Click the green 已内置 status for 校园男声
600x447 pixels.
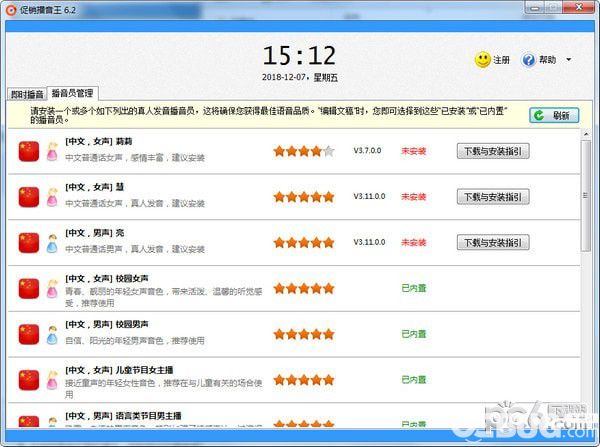tap(414, 334)
